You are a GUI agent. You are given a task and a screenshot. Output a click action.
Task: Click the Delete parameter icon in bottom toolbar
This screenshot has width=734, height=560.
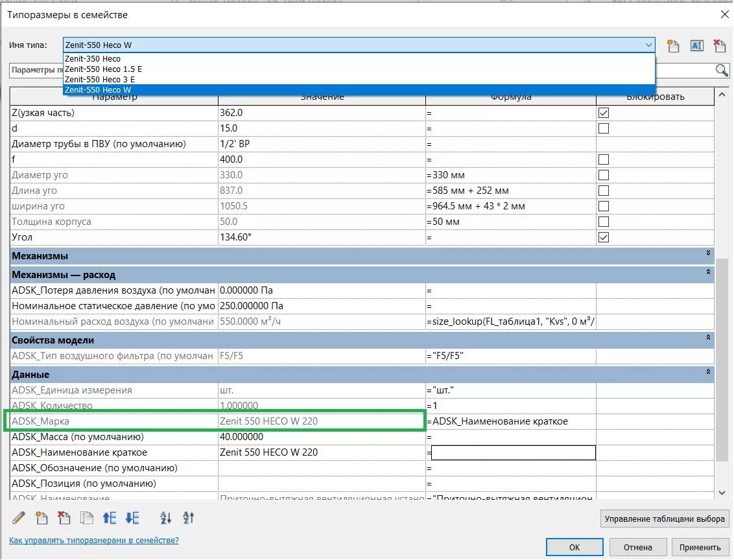64,518
